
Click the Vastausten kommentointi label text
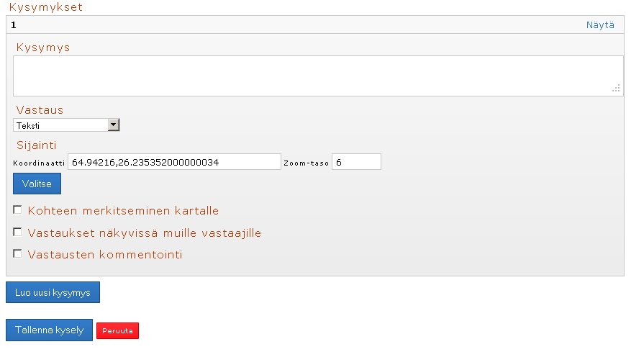click(105, 255)
